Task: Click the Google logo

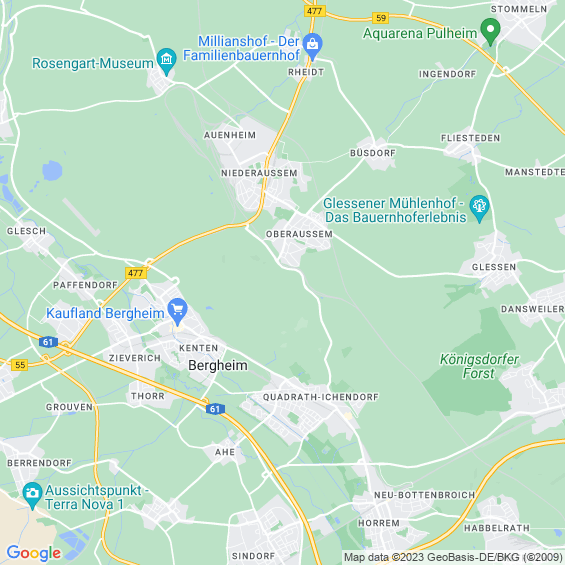Action: (34, 553)
